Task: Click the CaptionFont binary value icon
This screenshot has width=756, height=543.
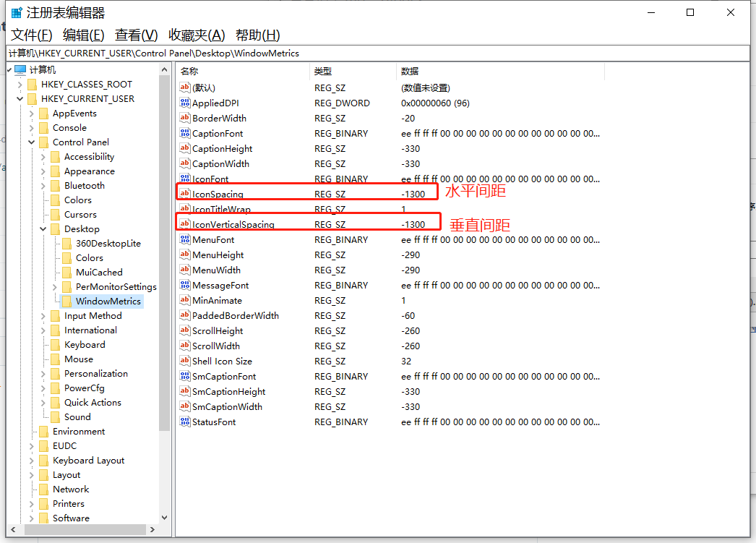Action: click(x=185, y=133)
